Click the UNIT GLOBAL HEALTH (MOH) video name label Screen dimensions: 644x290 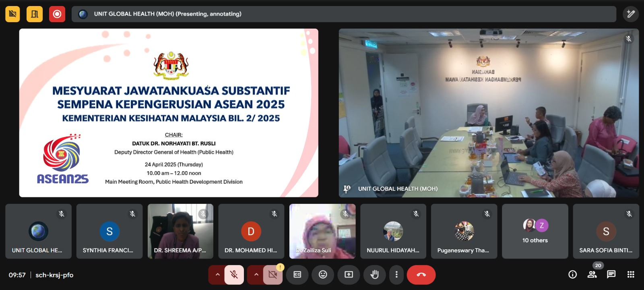pyautogui.click(x=398, y=188)
